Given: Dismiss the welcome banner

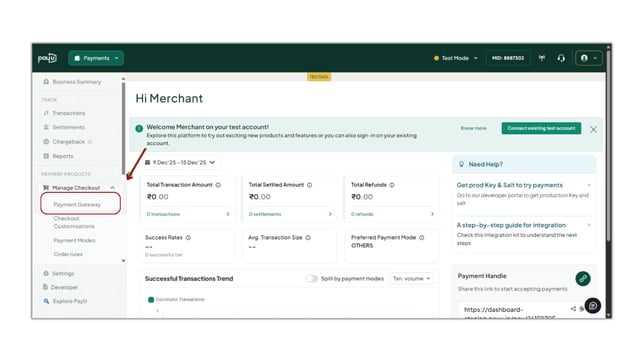Looking at the screenshot, I should click(593, 129).
